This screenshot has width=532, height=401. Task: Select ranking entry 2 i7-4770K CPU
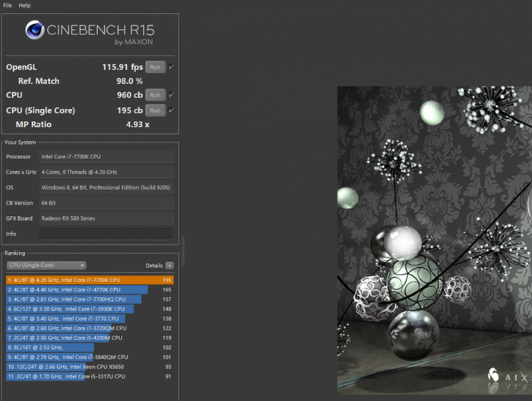tap(90, 290)
